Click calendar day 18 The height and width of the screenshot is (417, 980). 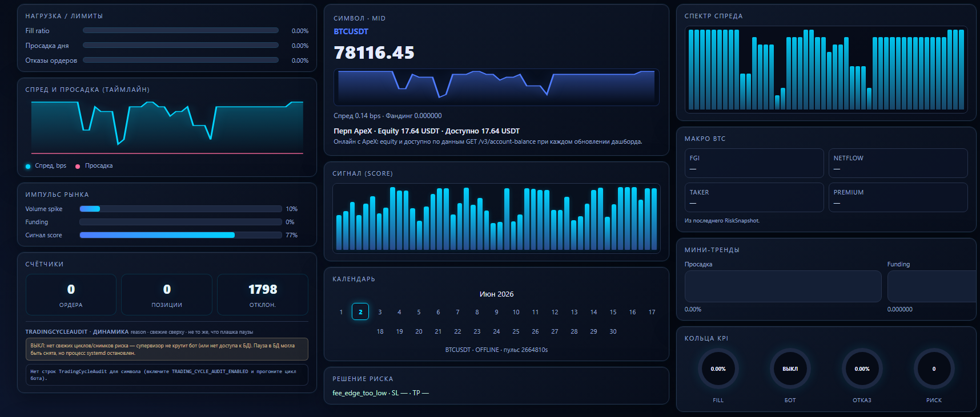point(380,331)
